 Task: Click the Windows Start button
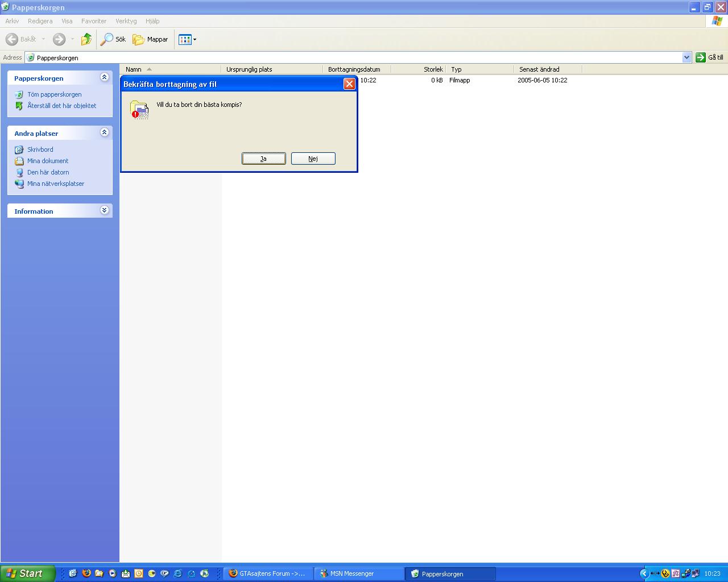[x=28, y=573]
